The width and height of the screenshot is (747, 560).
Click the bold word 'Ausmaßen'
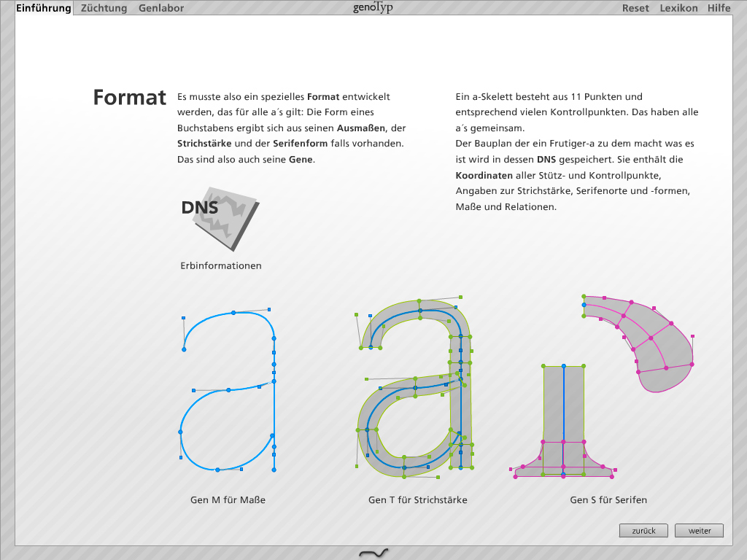click(361, 128)
